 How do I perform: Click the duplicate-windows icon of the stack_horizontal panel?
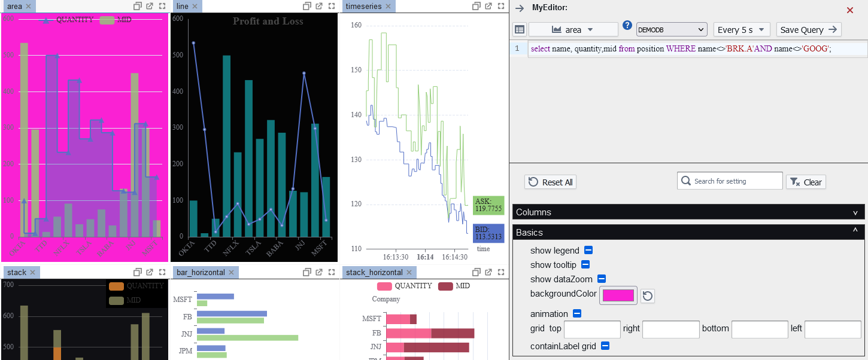[x=477, y=272]
